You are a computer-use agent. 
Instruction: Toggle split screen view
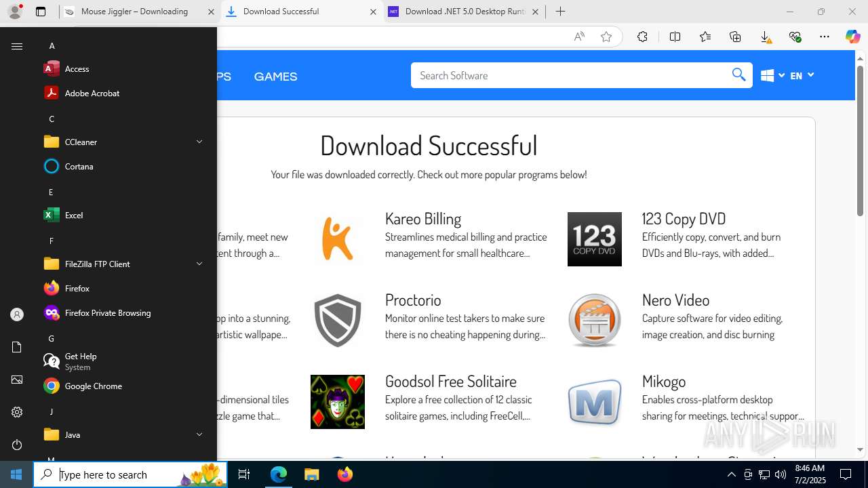[x=675, y=37]
